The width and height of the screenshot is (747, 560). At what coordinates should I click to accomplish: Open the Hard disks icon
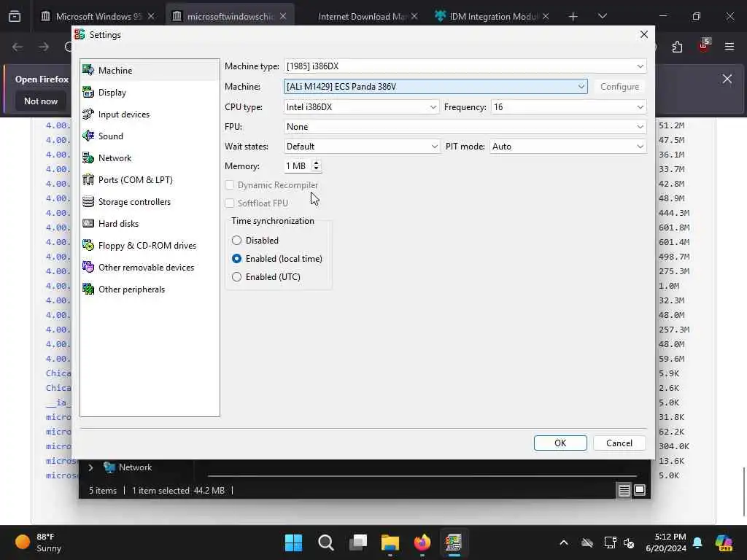pos(88,223)
